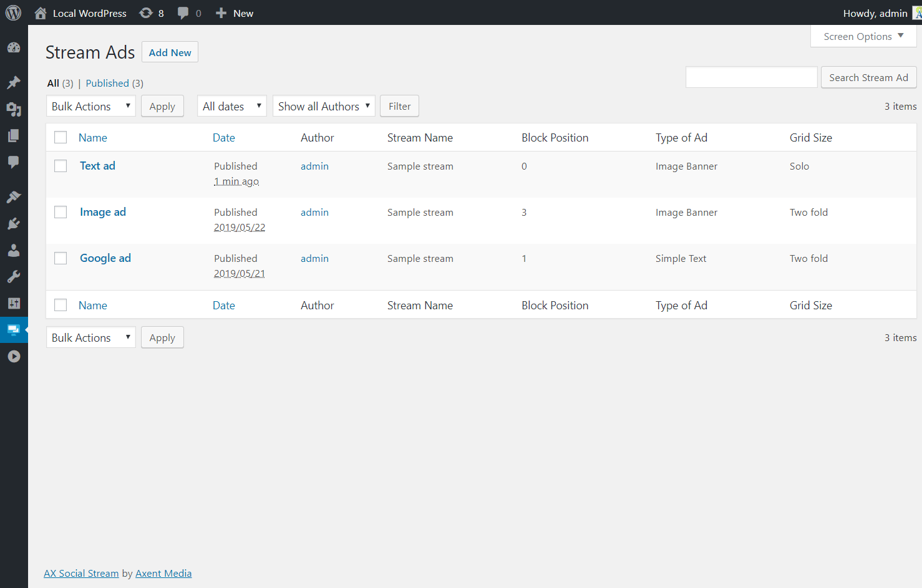Open the Media library icon
This screenshot has height=588, width=922.
[x=14, y=110]
